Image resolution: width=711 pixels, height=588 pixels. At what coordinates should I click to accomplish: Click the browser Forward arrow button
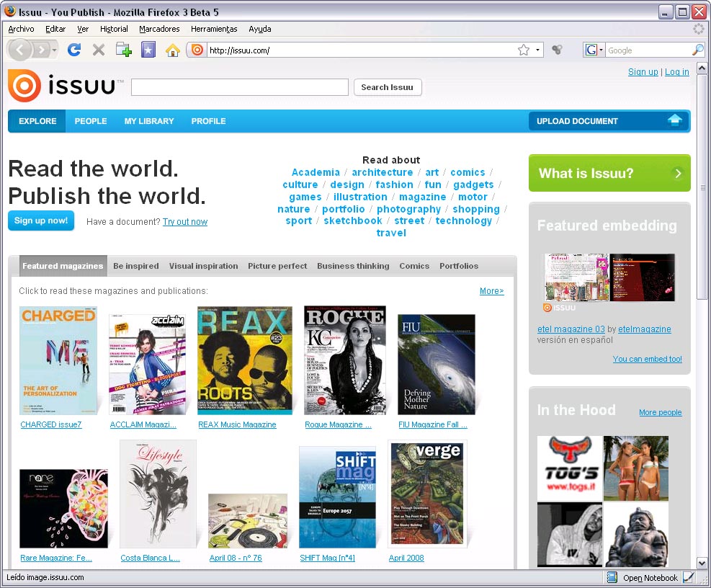41,50
